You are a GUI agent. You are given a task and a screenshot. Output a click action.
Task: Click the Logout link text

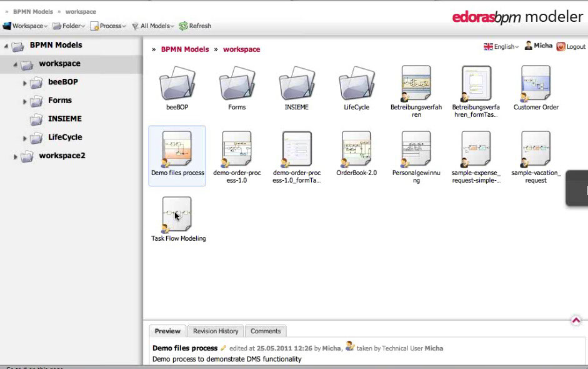click(x=576, y=46)
